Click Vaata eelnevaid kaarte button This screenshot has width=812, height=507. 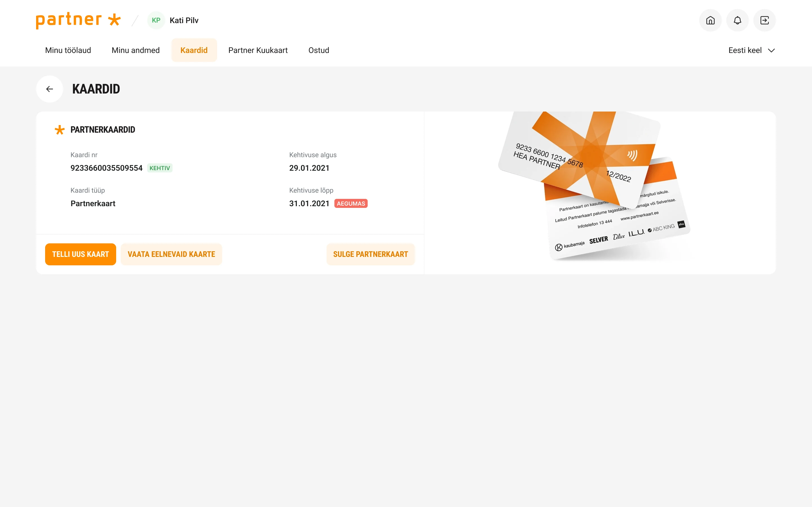[171, 254]
